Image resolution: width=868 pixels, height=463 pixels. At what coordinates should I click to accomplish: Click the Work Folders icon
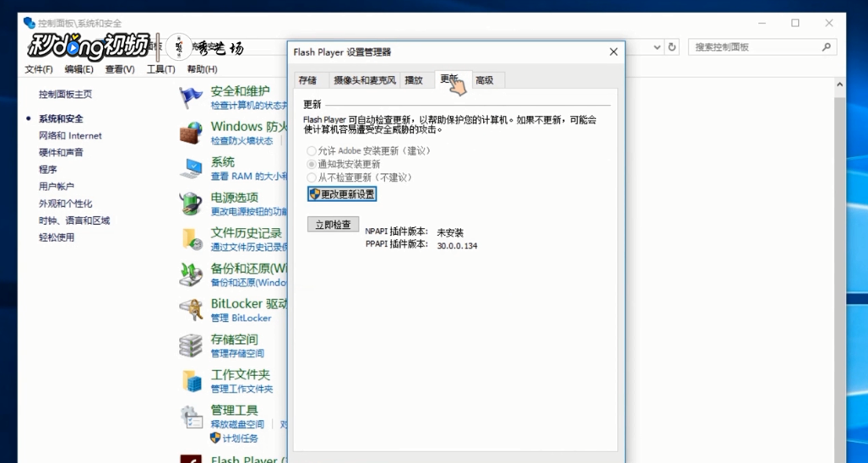click(192, 381)
